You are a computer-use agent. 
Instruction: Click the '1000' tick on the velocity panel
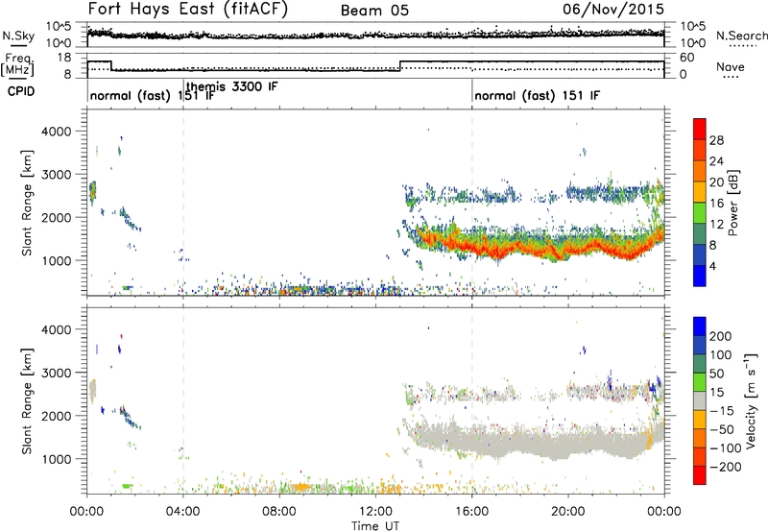point(56,459)
